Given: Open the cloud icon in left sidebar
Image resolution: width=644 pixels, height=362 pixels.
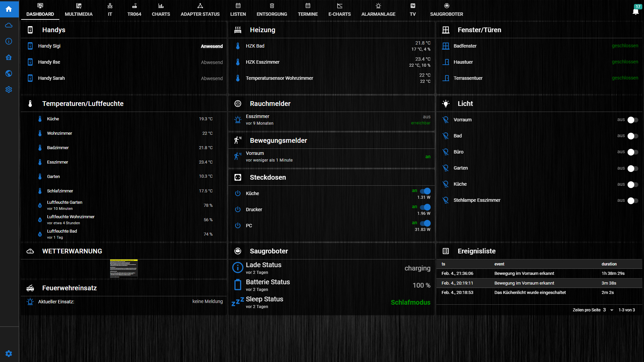Looking at the screenshot, I should [x=9, y=25].
